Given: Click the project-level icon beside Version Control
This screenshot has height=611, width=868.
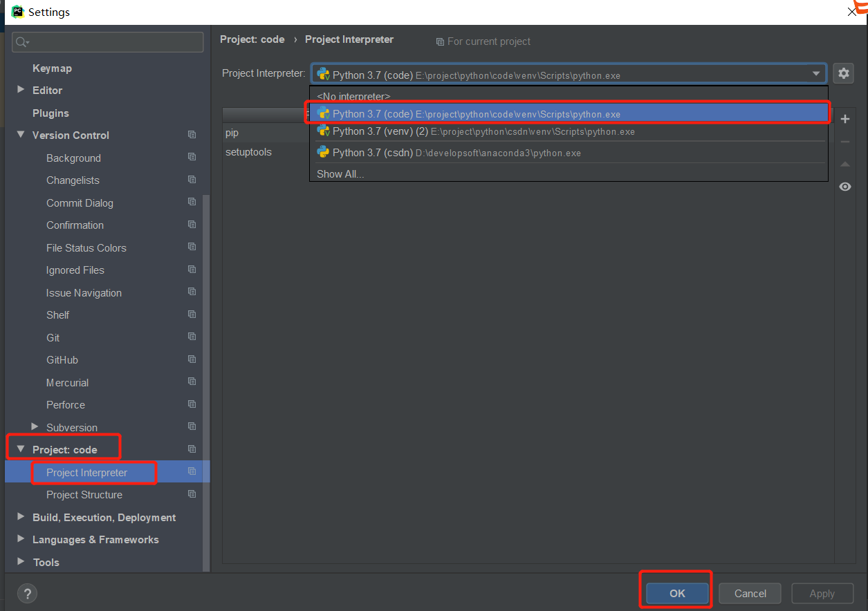Looking at the screenshot, I should pos(192,135).
